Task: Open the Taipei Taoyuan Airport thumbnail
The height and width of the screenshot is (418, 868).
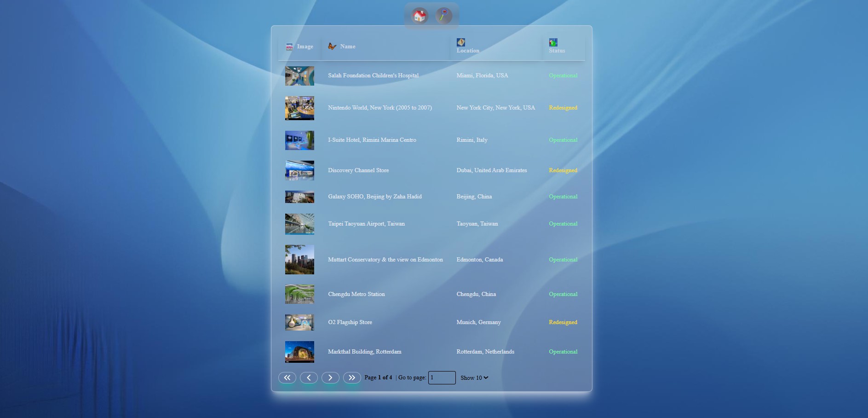Action: (x=299, y=224)
